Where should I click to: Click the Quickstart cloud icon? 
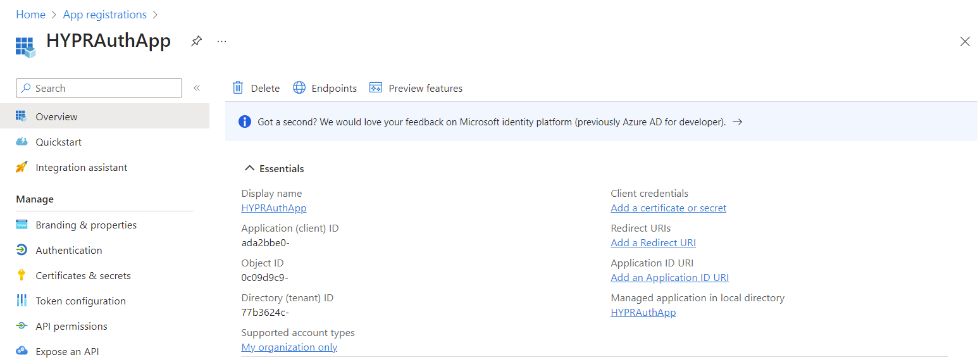click(x=22, y=142)
